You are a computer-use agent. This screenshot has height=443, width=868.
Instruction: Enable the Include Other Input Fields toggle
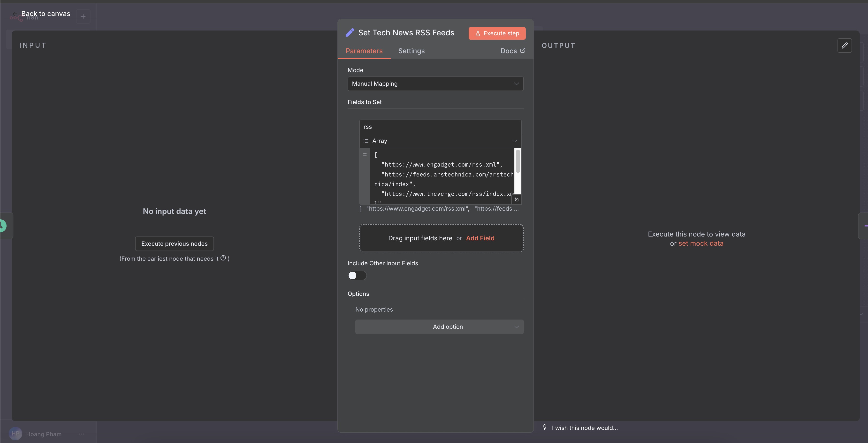click(x=357, y=275)
